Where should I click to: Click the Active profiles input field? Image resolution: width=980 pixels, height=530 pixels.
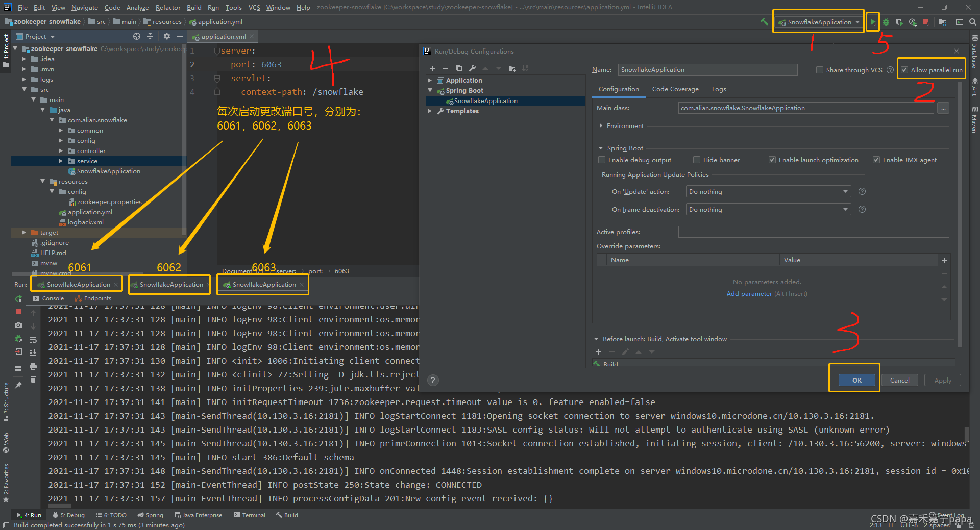814,232
